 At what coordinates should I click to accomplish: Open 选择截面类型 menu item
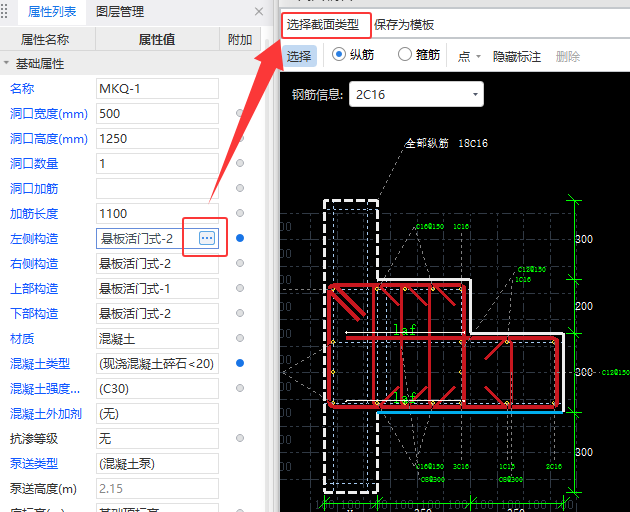323,25
